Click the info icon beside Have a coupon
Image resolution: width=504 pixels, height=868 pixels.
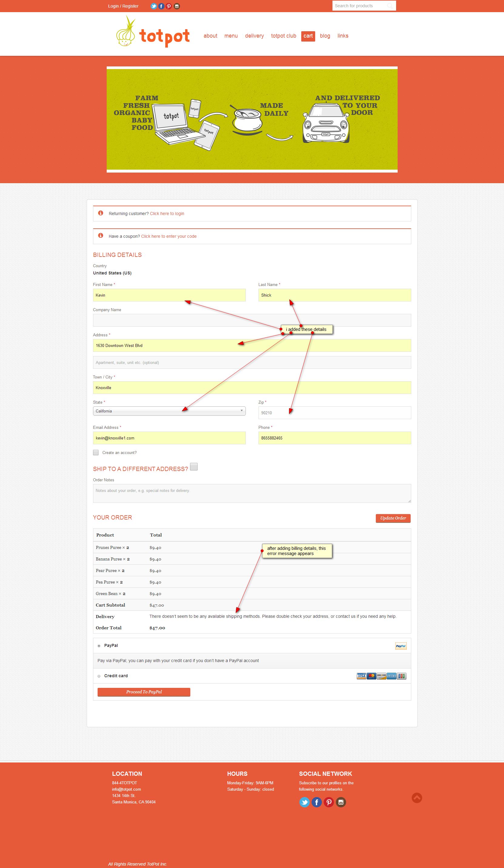point(101,236)
